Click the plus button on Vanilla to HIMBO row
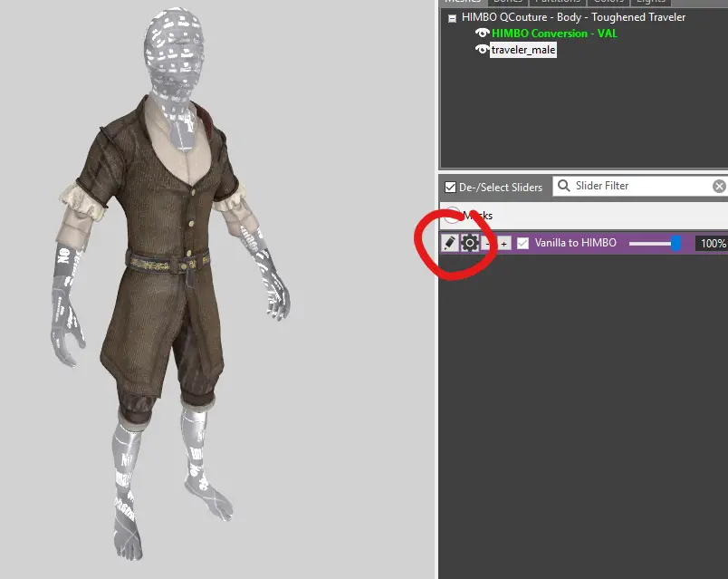This screenshot has width=728, height=579. [x=503, y=244]
